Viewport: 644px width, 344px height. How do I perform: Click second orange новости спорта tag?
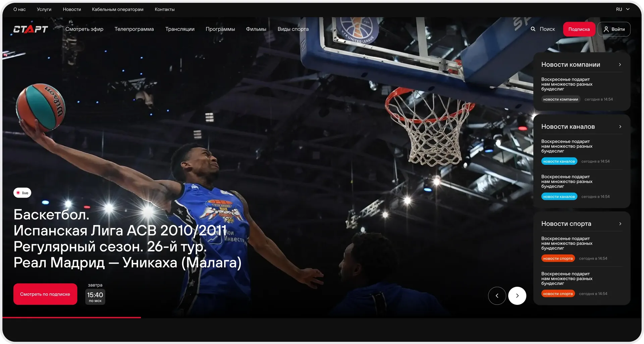pyautogui.click(x=558, y=294)
